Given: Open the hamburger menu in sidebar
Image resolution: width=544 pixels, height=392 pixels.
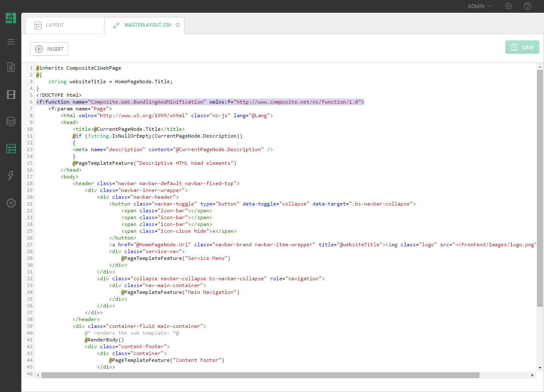Looking at the screenshot, I should tap(11, 42).
